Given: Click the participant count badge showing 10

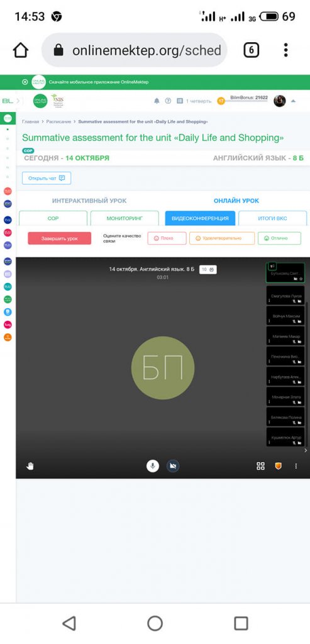Looking at the screenshot, I should point(208,270).
